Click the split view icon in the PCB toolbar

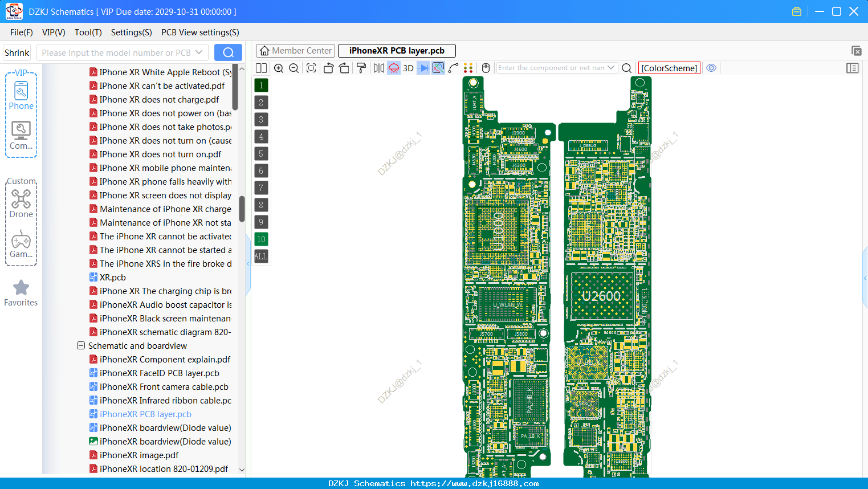pos(261,68)
